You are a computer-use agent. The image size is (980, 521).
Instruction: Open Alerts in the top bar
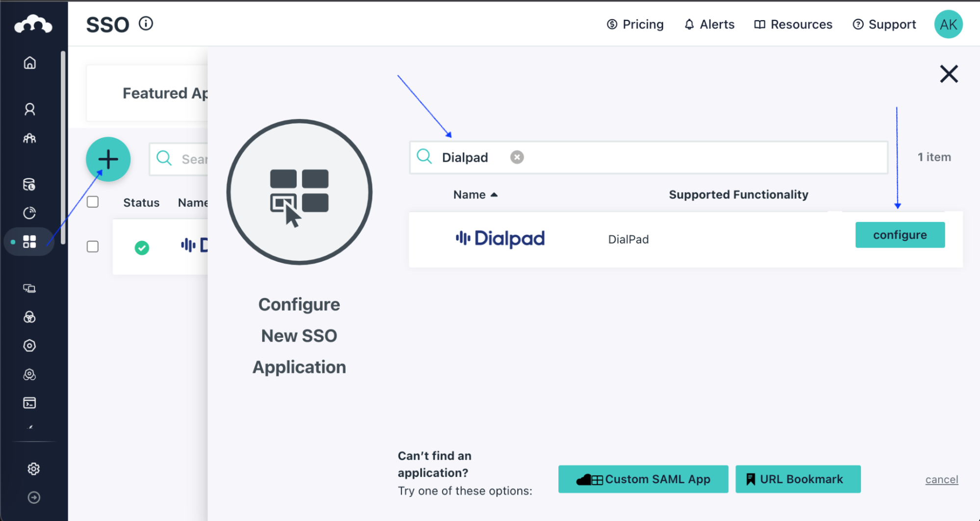[x=709, y=25]
